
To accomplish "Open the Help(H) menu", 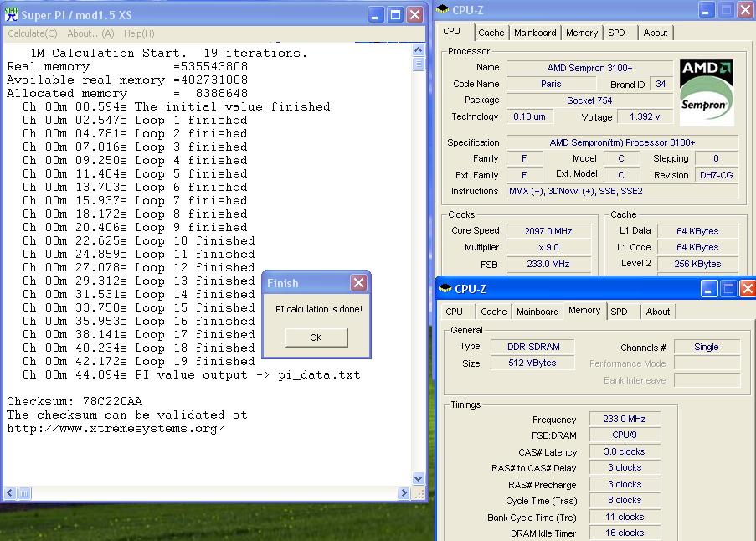I will coord(139,33).
